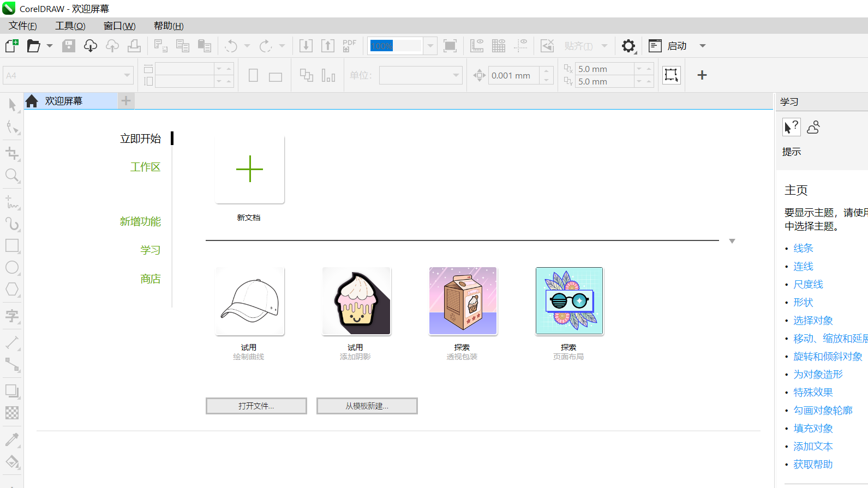Click the Save disk icon
This screenshot has width=868, height=488.
coord(69,46)
